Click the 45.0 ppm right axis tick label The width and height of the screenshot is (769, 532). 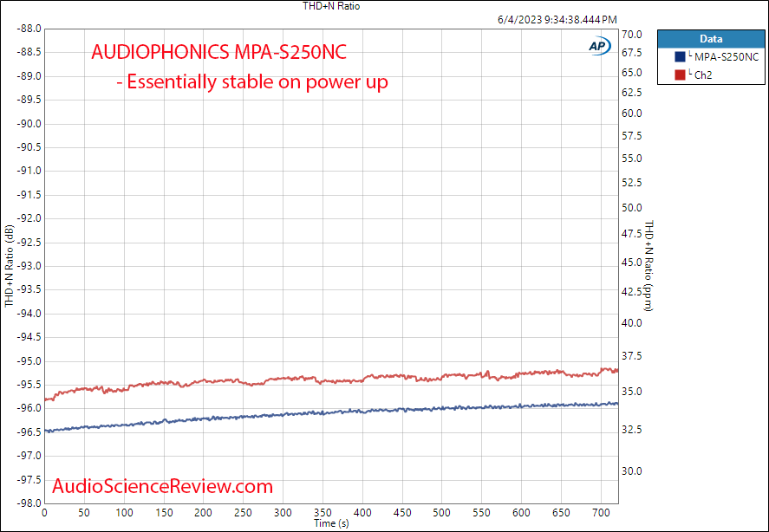pyautogui.click(x=632, y=263)
